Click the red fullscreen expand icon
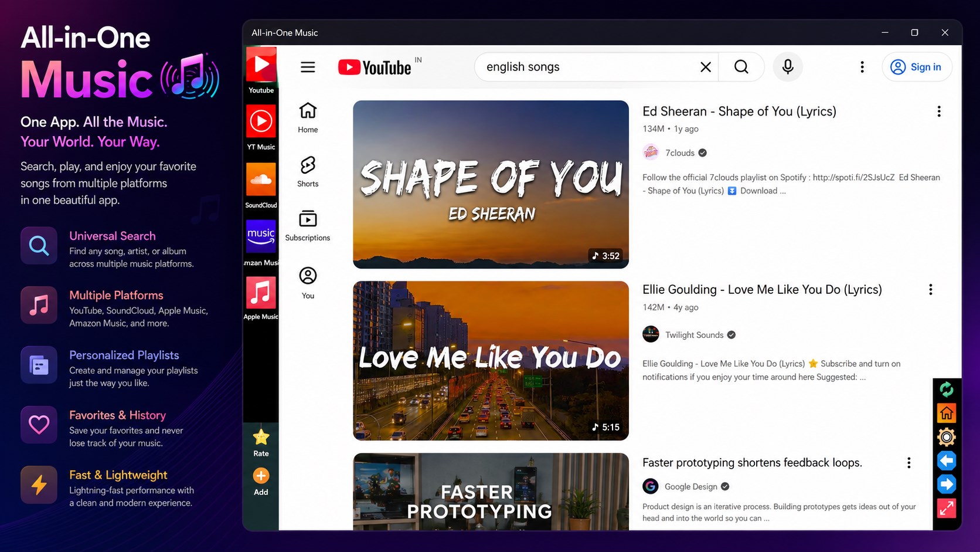 tap(946, 508)
